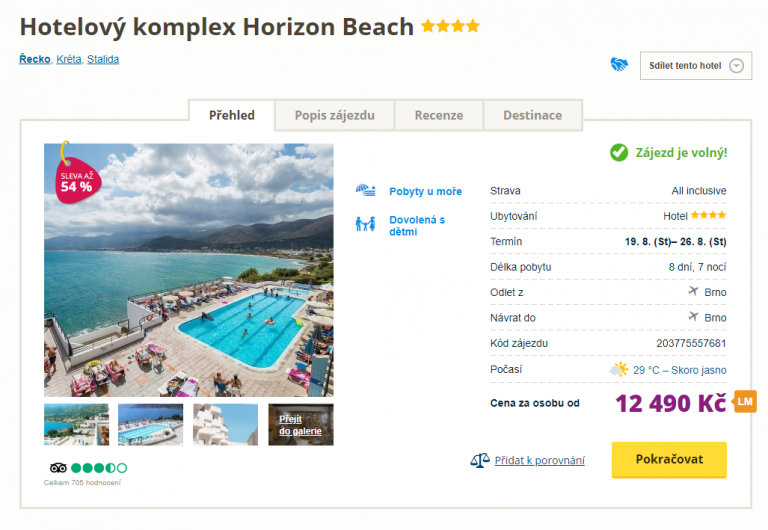
Task: Click the scales icon for comparison
Action: [480, 460]
